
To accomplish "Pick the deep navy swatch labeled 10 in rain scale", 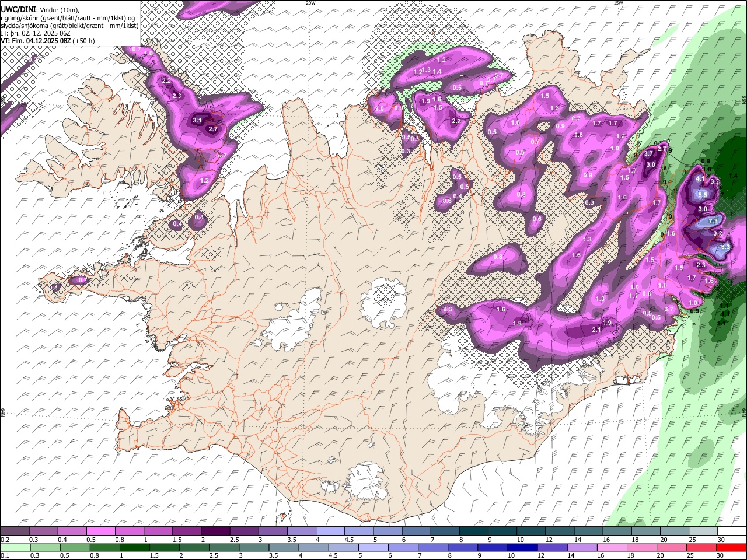I will (522, 547).
